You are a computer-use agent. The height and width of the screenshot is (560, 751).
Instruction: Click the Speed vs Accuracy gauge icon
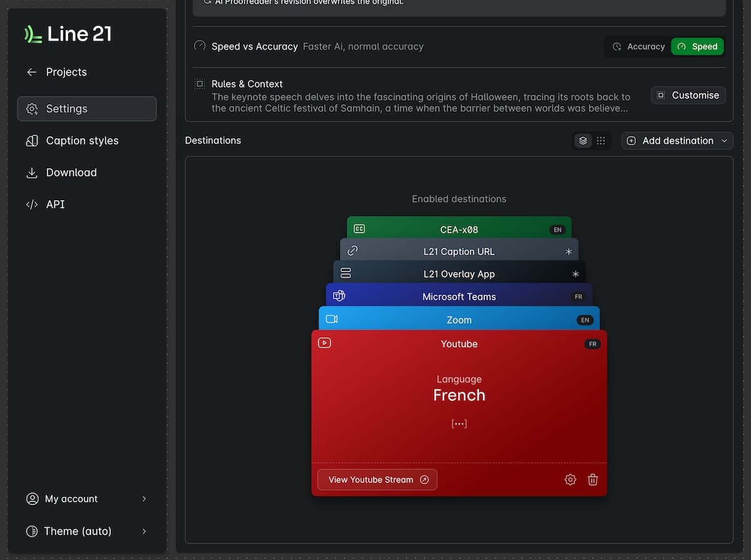200,46
